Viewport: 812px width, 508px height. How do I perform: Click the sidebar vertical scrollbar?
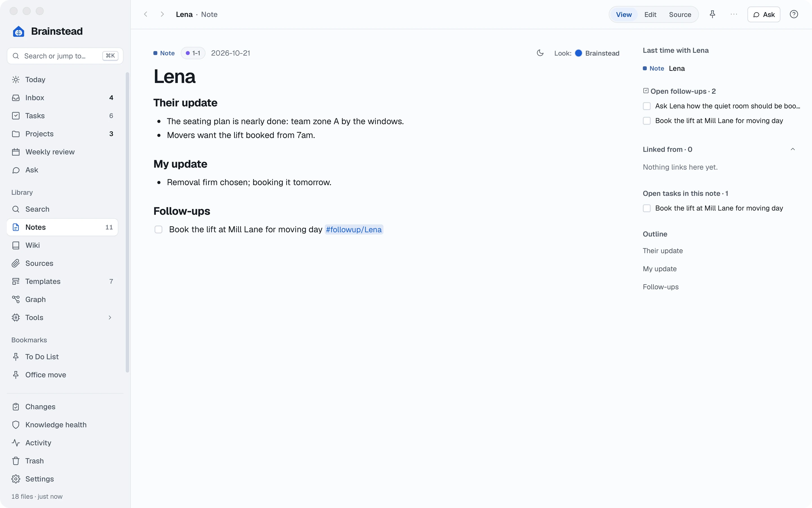[x=127, y=222]
